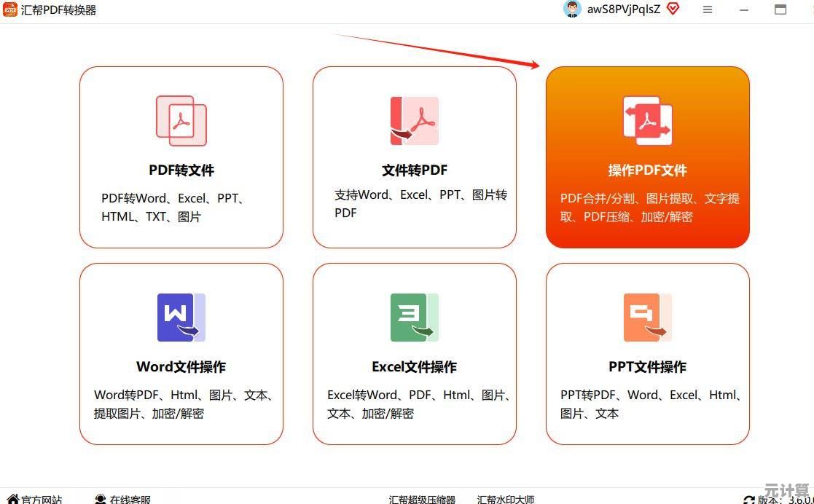
Task: Click the Excel文件操作 green icon
Action: (x=414, y=318)
